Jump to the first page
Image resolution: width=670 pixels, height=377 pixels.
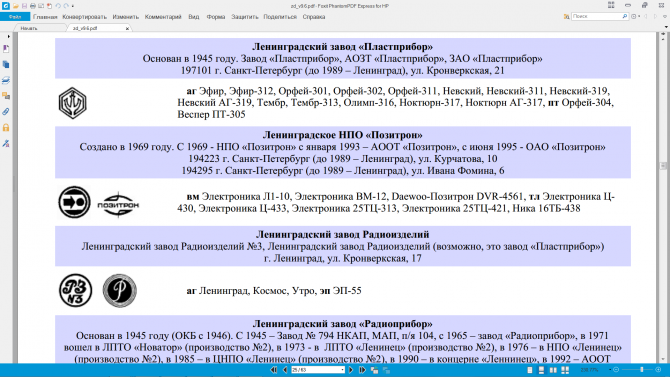point(273,370)
